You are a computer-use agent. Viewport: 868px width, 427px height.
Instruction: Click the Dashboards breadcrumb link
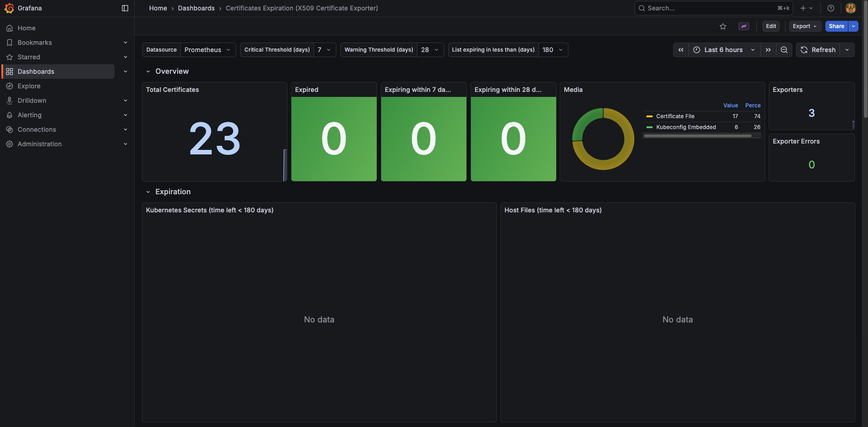(196, 8)
